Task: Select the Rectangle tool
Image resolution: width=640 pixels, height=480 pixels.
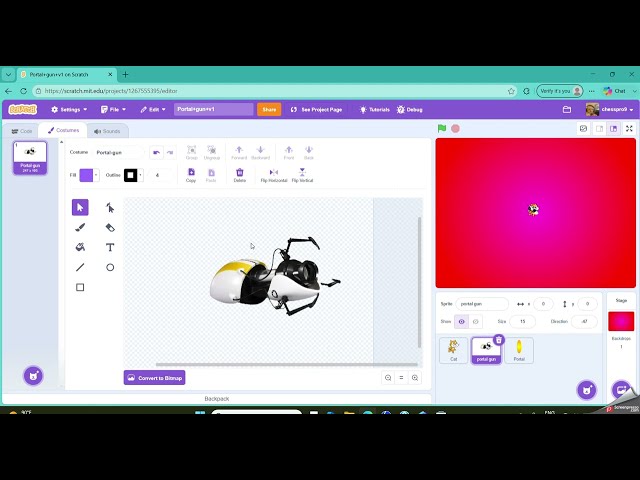Action: (x=80, y=287)
